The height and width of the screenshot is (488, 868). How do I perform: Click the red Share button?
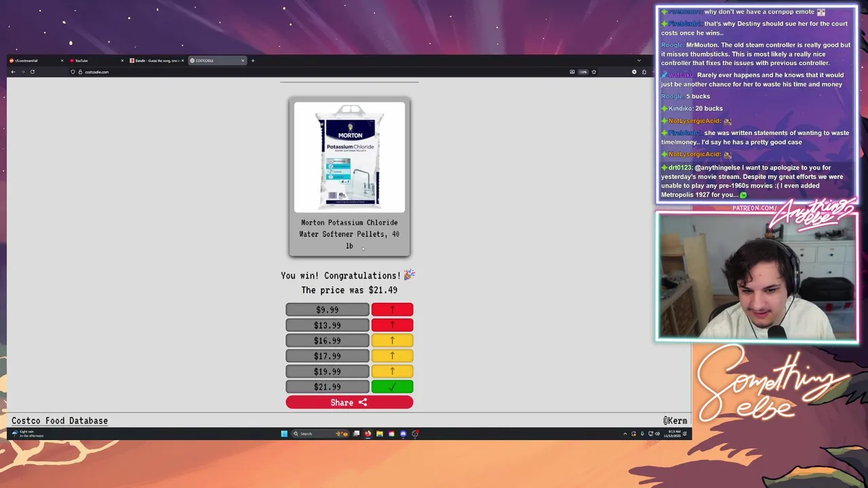[x=349, y=403]
